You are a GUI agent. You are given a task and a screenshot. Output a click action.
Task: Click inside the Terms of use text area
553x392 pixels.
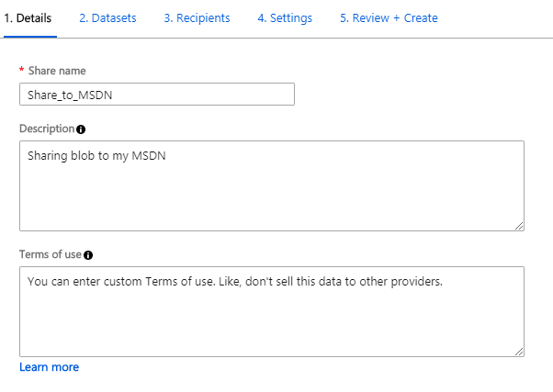pyautogui.click(x=272, y=311)
